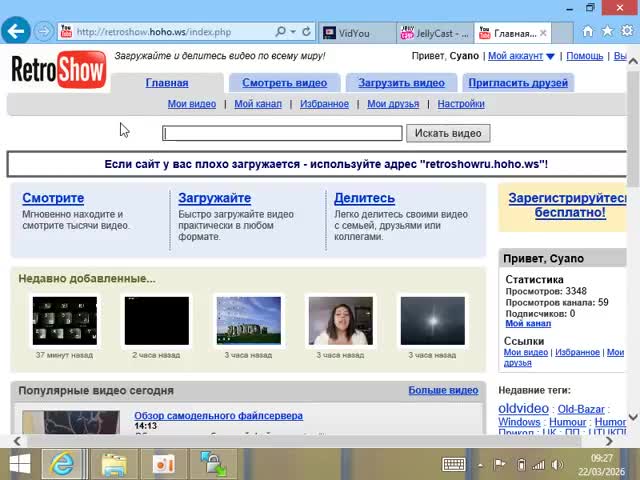Click the browser back arrow button
The height and width of the screenshot is (480, 640).
15,31
